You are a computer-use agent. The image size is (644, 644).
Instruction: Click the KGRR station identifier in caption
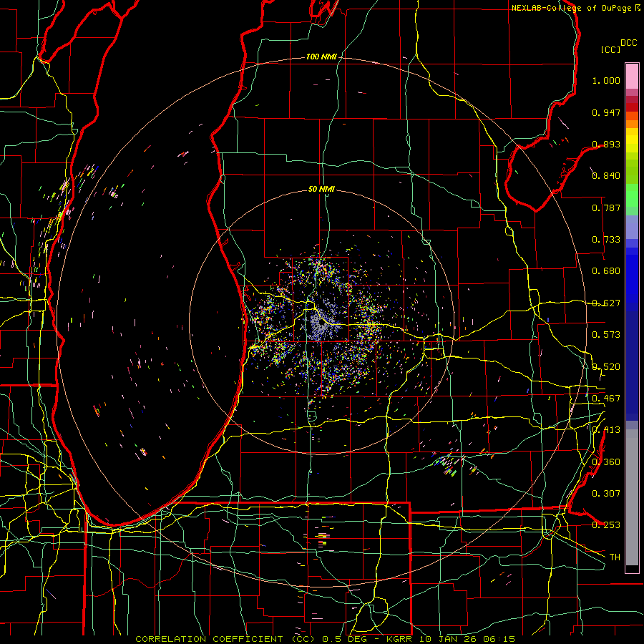399,639
